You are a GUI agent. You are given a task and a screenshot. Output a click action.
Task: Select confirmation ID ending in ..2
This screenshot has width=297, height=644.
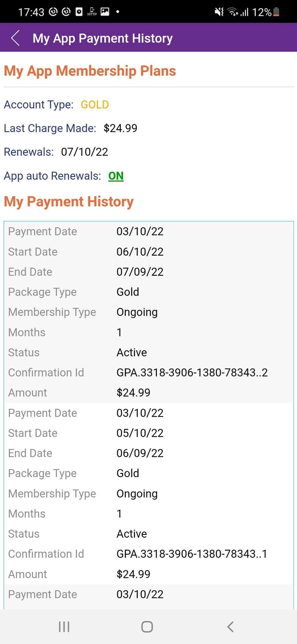coord(192,373)
